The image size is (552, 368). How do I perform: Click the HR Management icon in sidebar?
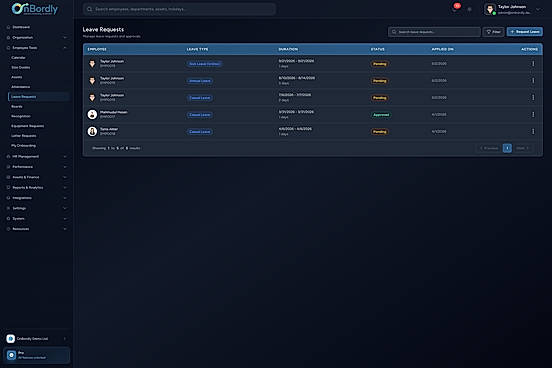coord(8,156)
